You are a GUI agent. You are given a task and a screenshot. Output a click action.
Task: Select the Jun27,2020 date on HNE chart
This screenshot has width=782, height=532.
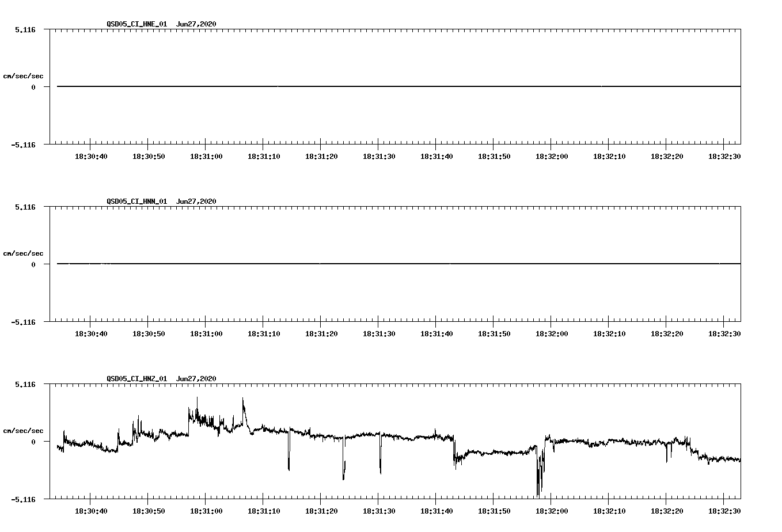pos(196,24)
